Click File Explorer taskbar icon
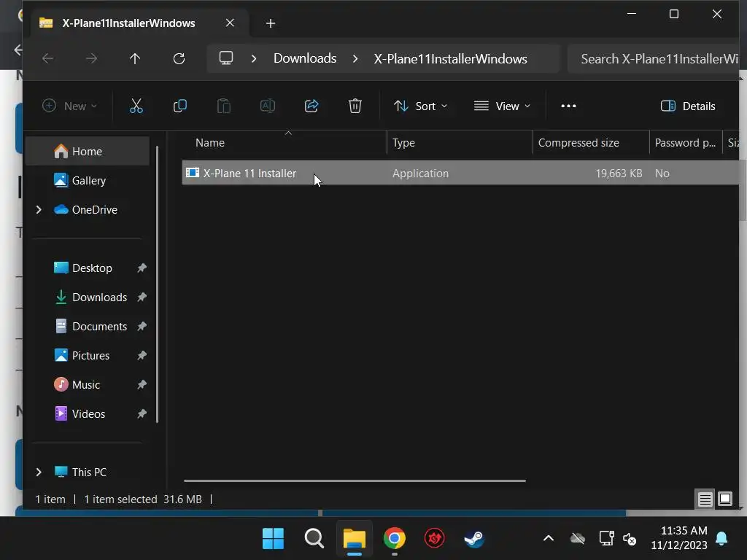Image resolution: width=747 pixels, height=560 pixels. [355, 539]
